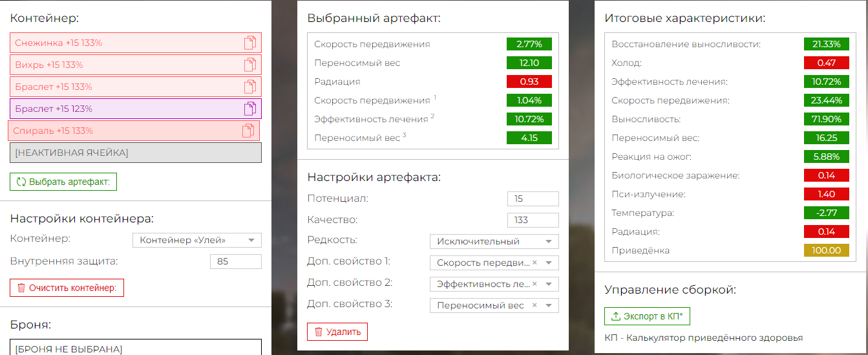Click the 10.72% value in Выбранный артефакт
This screenshot has width=868, height=355.
tap(529, 119)
